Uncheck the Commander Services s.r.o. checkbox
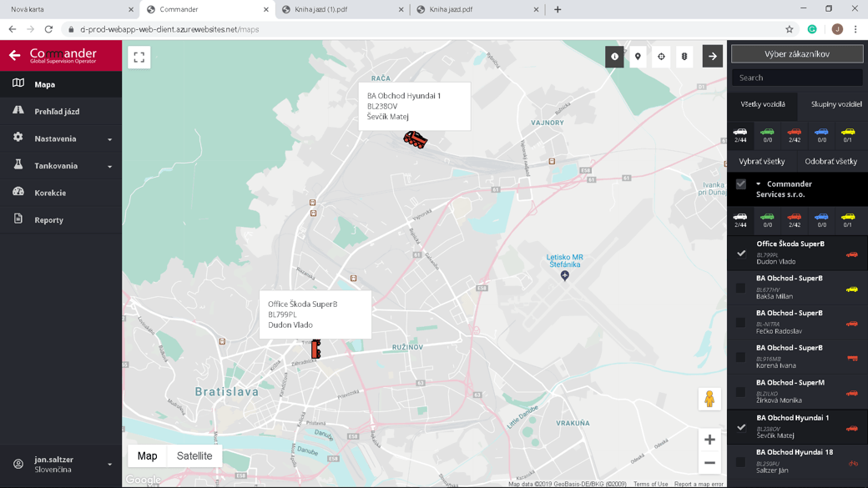The height and width of the screenshot is (488, 868). 740,184
